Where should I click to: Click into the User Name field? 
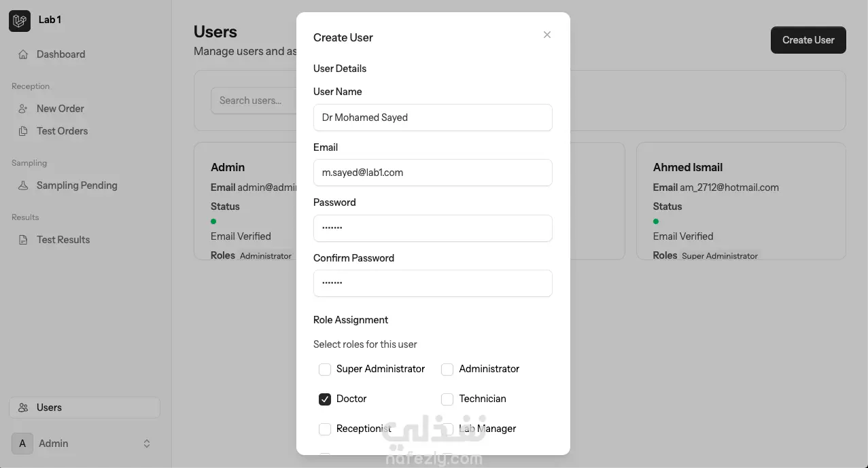click(x=432, y=118)
